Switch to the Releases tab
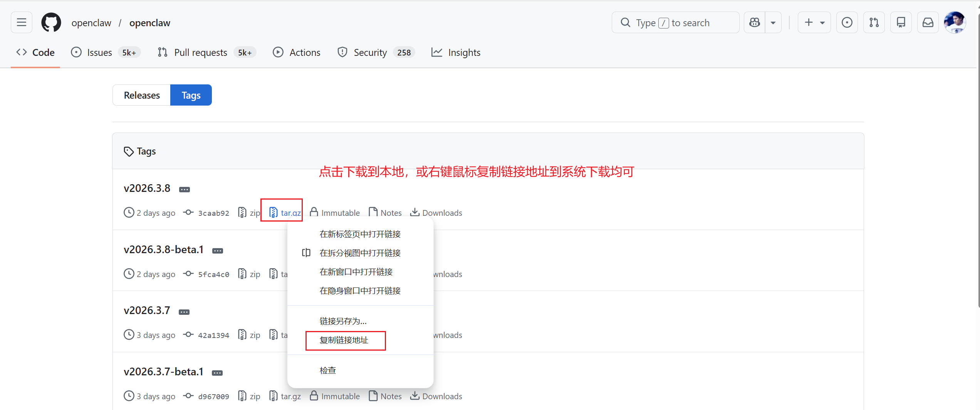 [x=141, y=95]
